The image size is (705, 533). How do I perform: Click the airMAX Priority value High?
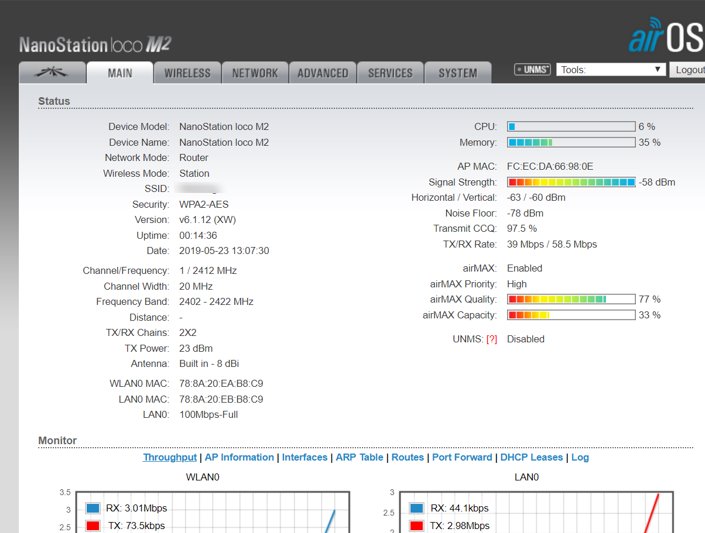click(x=517, y=284)
